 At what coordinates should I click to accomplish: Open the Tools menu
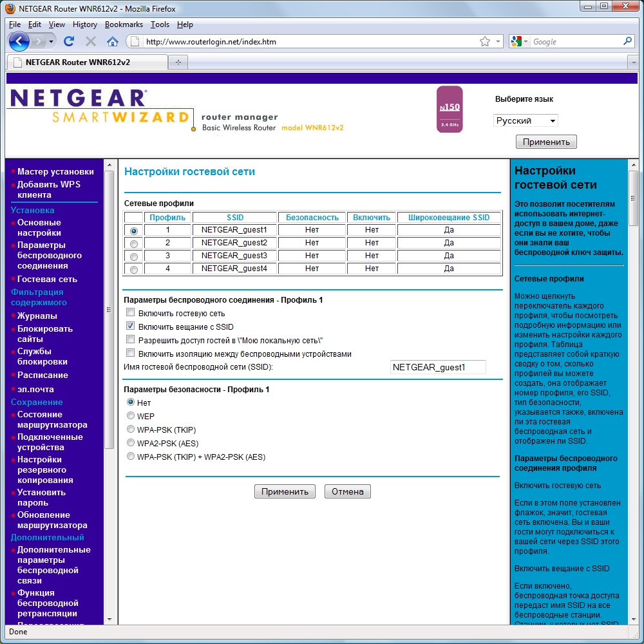point(160,24)
